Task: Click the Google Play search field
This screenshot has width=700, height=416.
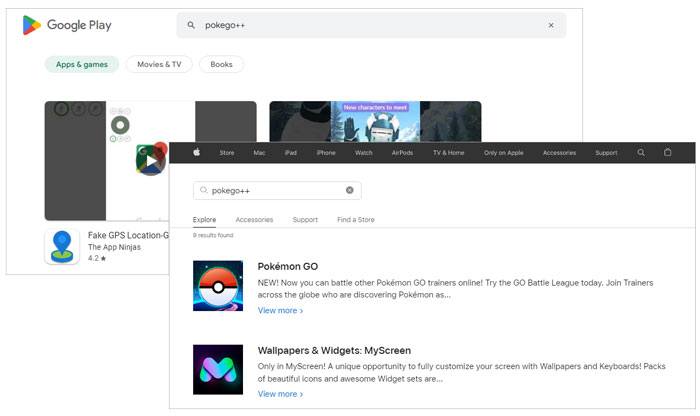Action: tap(371, 25)
